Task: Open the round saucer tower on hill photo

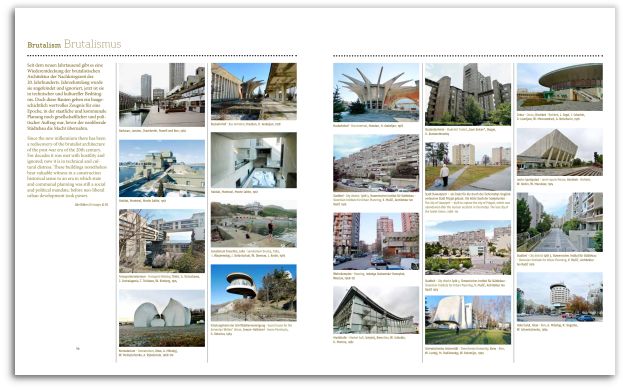Action: pyautogui.click(x=253, y=293)
